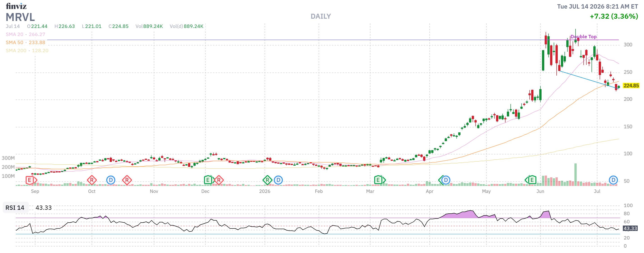Screen dimensions: 644x253
Task: Click the Vol 889.24K value
Action: click(x=153, y=26)
